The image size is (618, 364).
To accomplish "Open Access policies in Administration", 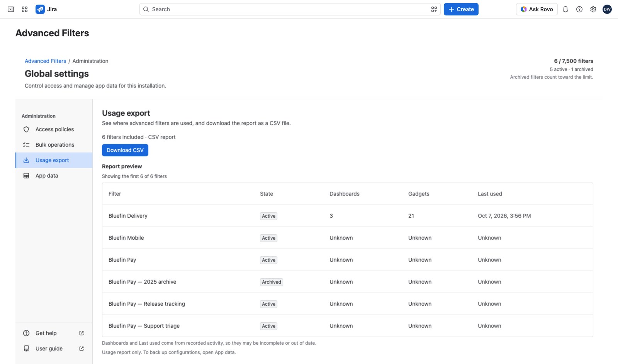I will click(x=54, y=129).
